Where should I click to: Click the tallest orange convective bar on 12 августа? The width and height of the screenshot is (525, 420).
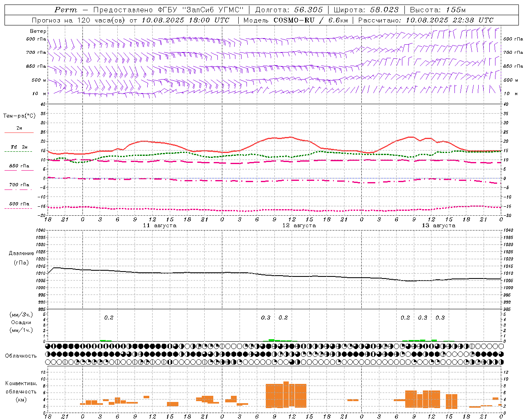click(x=286, y=394)
